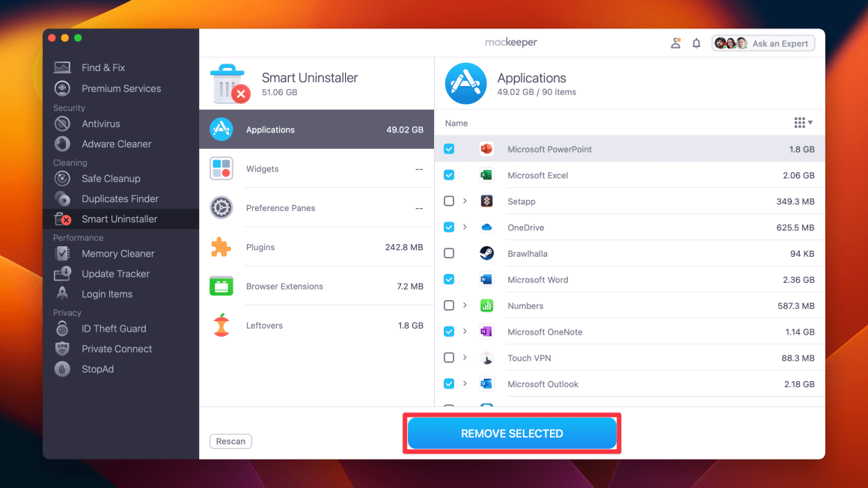The width and height of the screenshot is (868, 488).
Task: Launch the StopAd privacy tool
Action: 97,368
